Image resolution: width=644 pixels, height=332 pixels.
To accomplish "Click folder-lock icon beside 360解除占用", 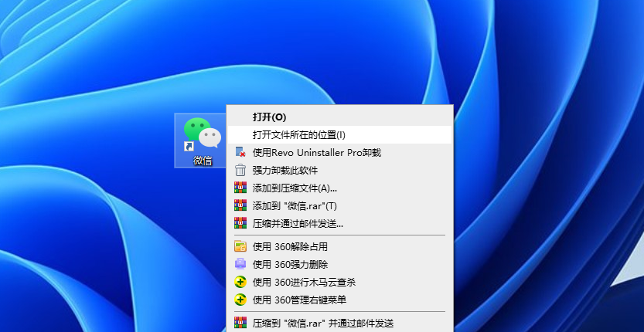I will [240, 246].
